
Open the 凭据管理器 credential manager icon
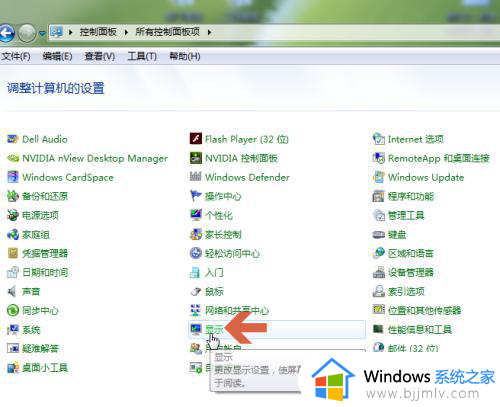13,253
